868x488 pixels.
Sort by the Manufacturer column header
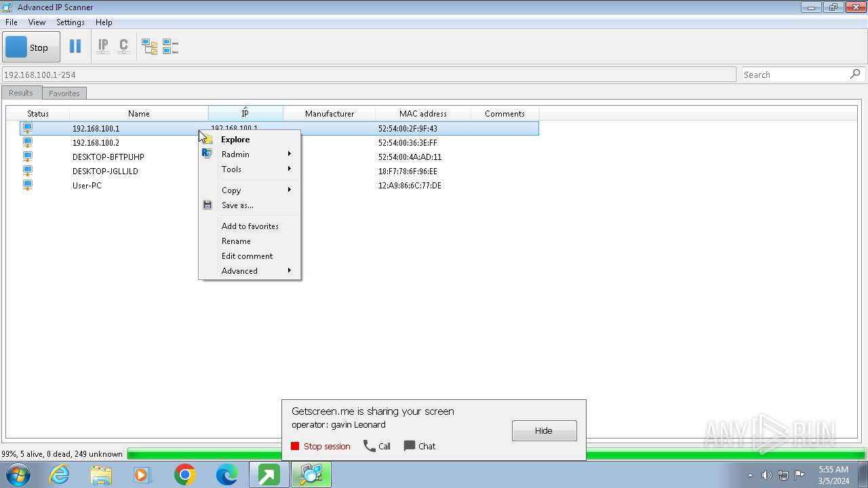click(330, 113)
